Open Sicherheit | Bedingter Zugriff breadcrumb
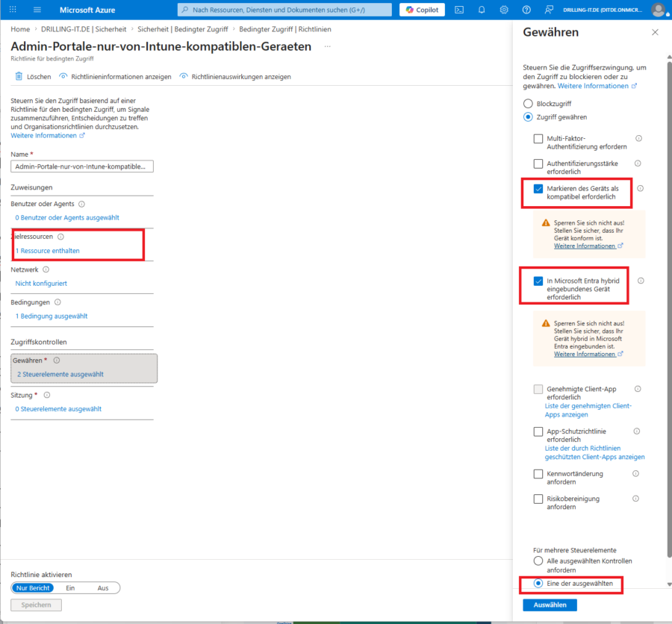Screen dimensions: 672x624 (x=183, y=29)
